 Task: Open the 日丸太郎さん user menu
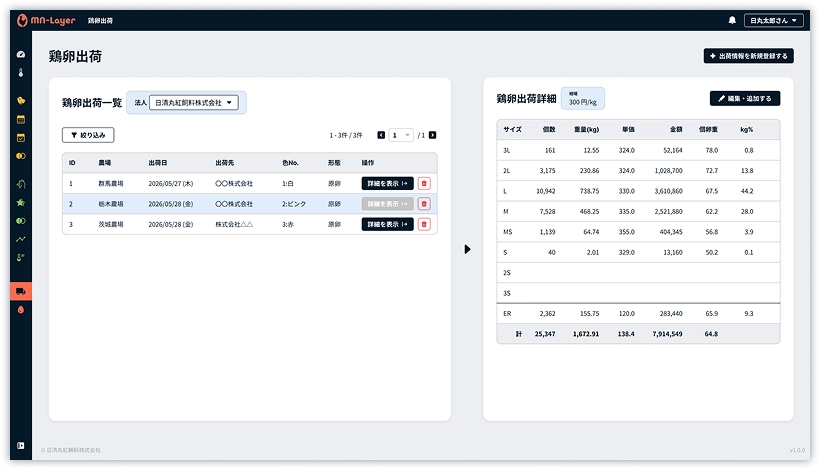tap(774, 20)
